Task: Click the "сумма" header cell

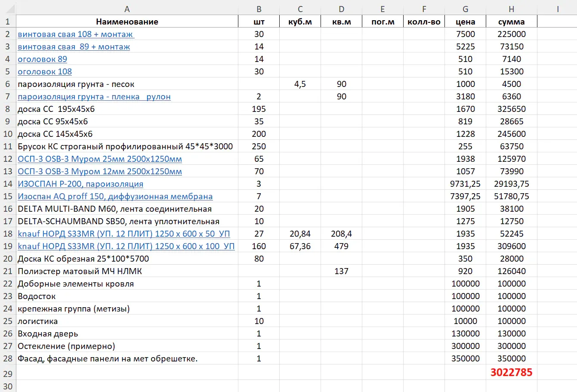Action: pos(512,22)
